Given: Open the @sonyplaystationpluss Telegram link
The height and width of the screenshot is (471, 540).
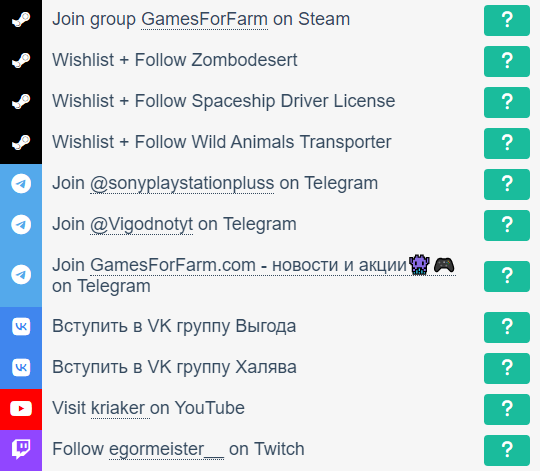Looking at the screenshot, I should [x=182, y=183].
